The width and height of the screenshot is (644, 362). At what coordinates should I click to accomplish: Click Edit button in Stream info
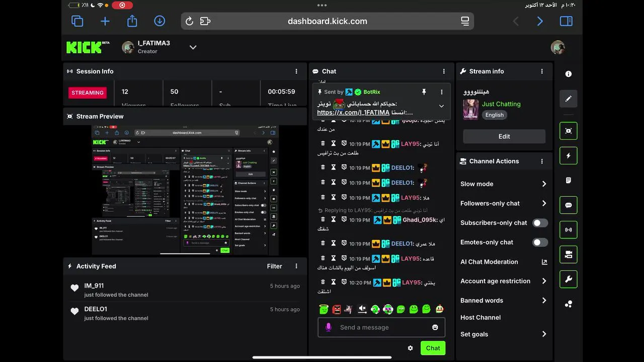pyautogui.click(x=504, y=136)
